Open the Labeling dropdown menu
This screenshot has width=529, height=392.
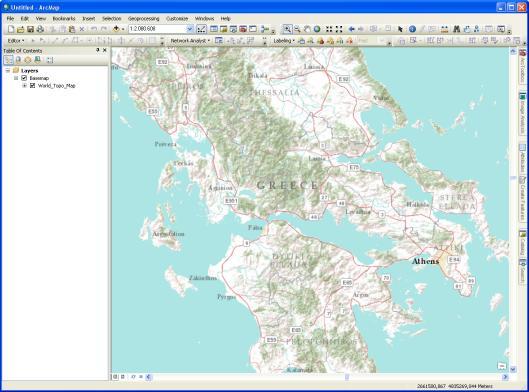[x=284, y=41]
